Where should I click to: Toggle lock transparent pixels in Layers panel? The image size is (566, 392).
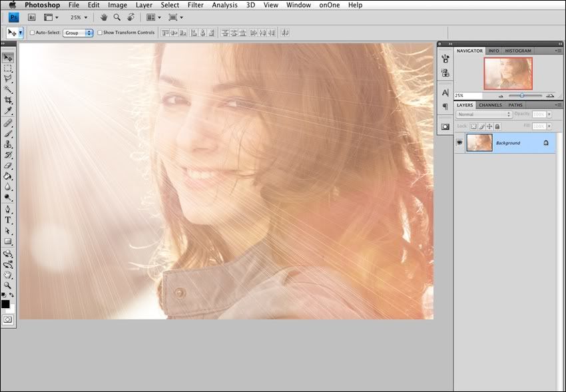[x=473, y=126]
